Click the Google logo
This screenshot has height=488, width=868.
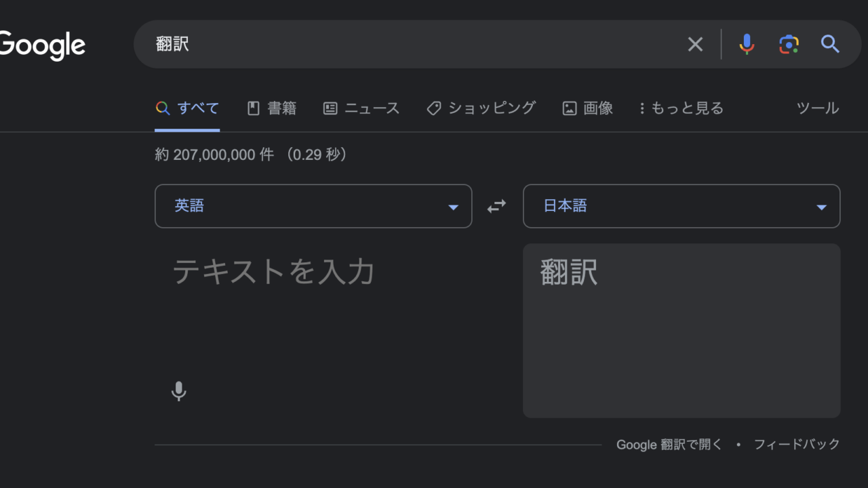(x=42, y=45)
